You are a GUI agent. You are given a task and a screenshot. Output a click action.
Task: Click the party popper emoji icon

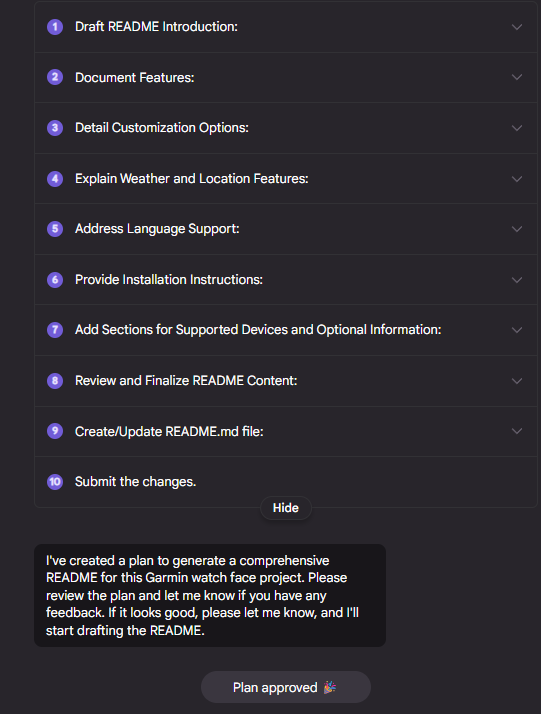[330, 687]
